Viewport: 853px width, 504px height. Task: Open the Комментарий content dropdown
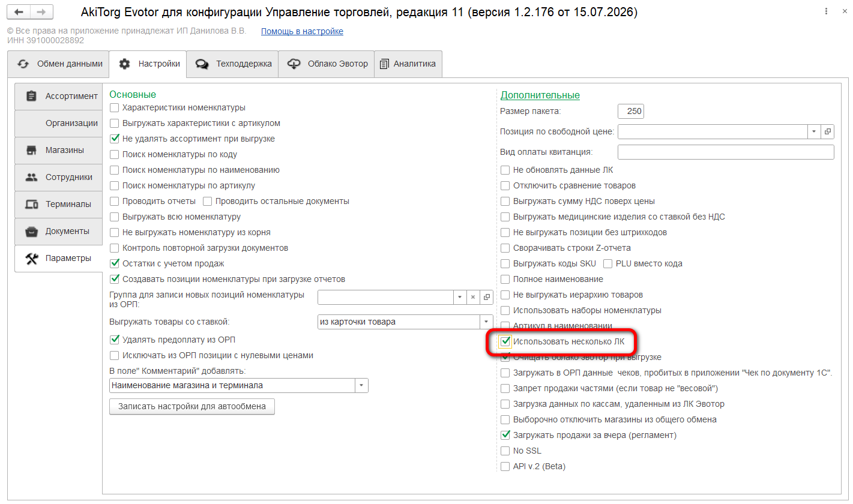(361, 385)
